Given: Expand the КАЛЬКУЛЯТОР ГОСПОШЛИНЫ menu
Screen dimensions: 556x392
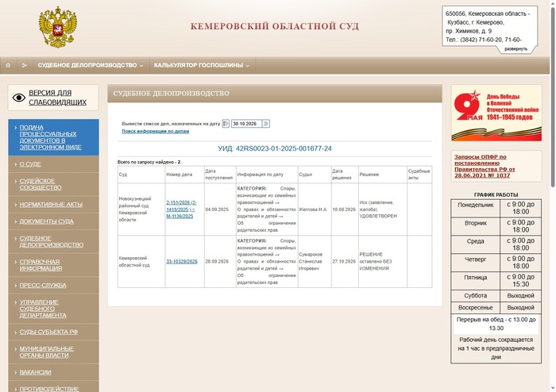Looking at the screenshot, I should pos(202,66).
